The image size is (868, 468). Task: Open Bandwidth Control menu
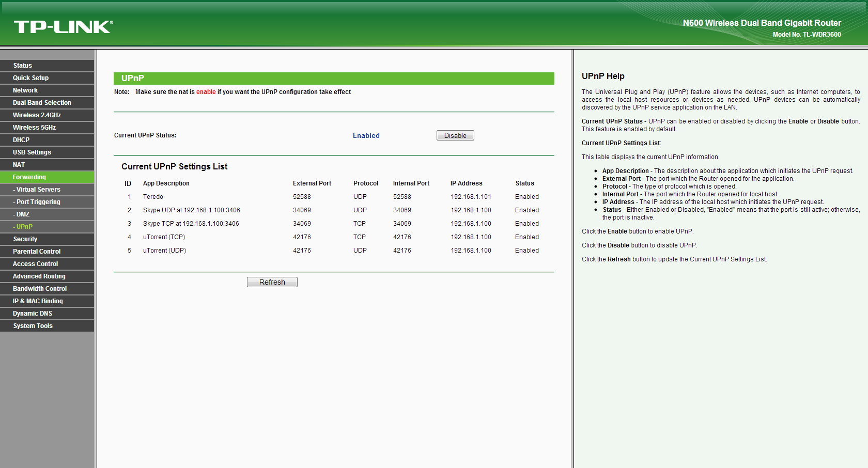coord(47,289)
